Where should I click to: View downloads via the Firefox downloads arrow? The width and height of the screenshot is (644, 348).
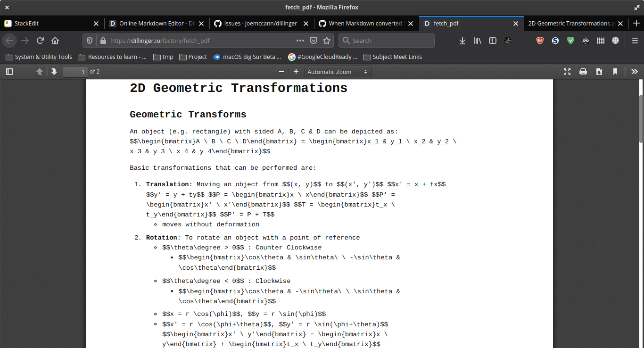point(462,41)
